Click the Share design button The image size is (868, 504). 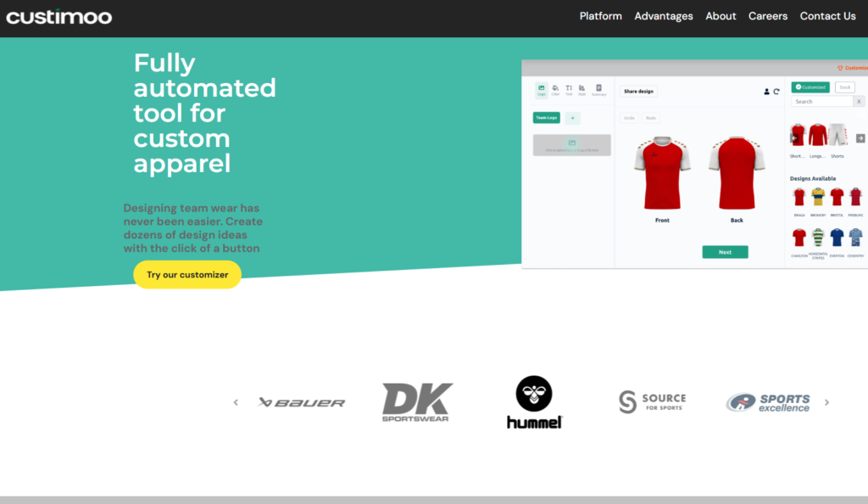pos(637,91)
